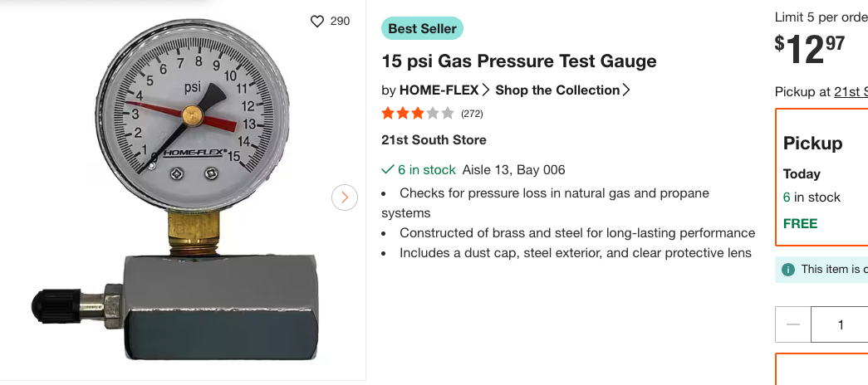Viewport: 868px width, 385px height.
Task: Click the third orange rating star
Action: click(x=418, y=114)
